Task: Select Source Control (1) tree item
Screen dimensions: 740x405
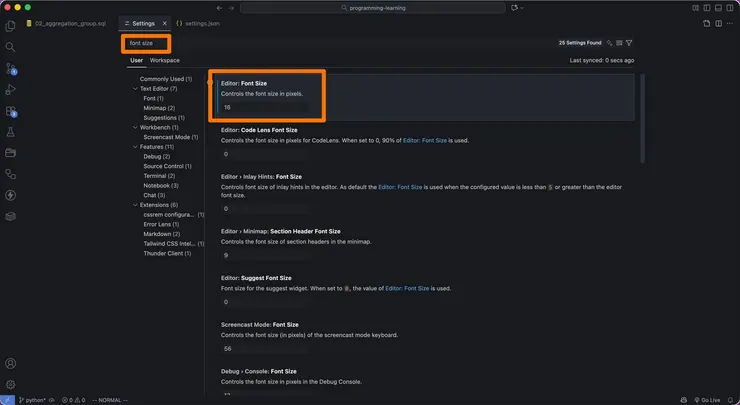Action: 167,166
